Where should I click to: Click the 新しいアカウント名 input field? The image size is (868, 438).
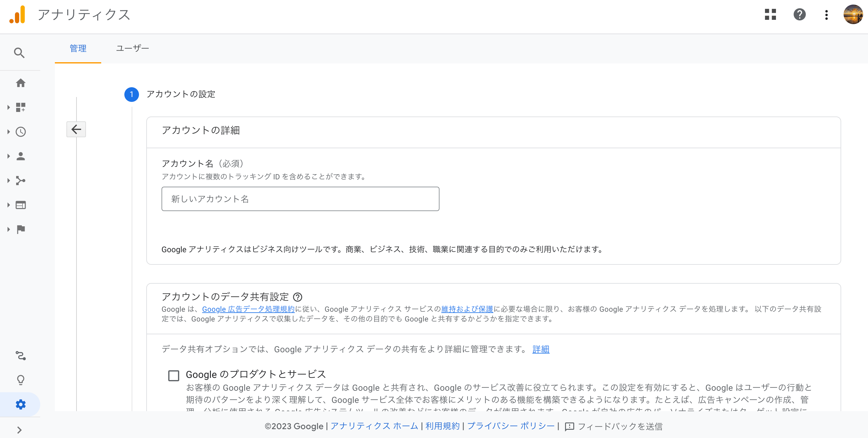point(300,199)
